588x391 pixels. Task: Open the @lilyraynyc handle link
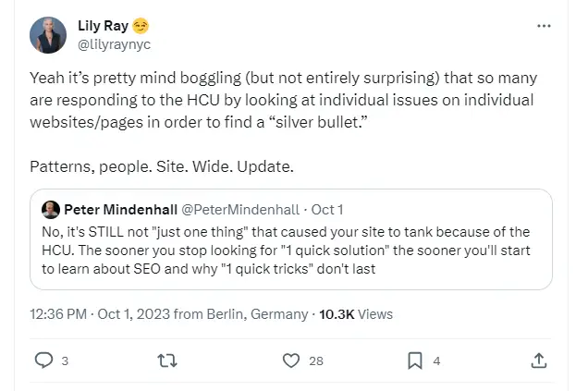coord(114,44)
